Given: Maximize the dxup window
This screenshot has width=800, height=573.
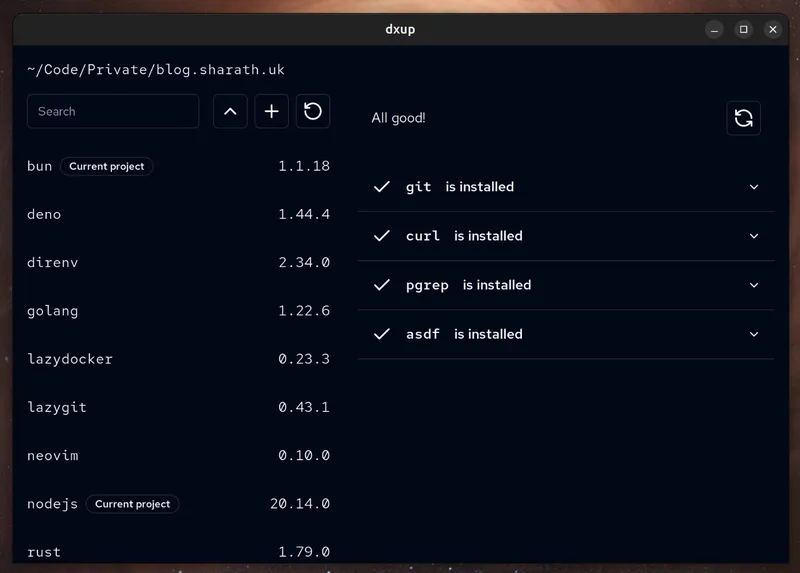Looking at the screenshot, I should (x=744, y=30).
